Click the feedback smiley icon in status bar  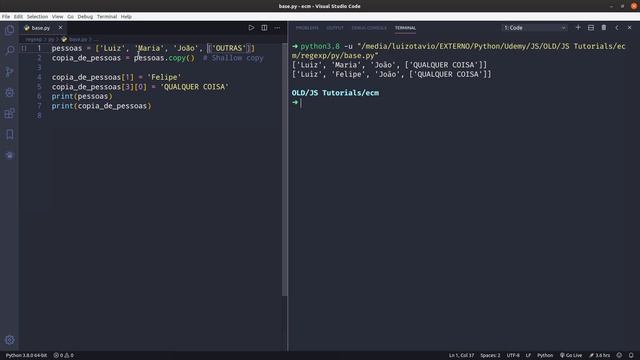[619, 355]
